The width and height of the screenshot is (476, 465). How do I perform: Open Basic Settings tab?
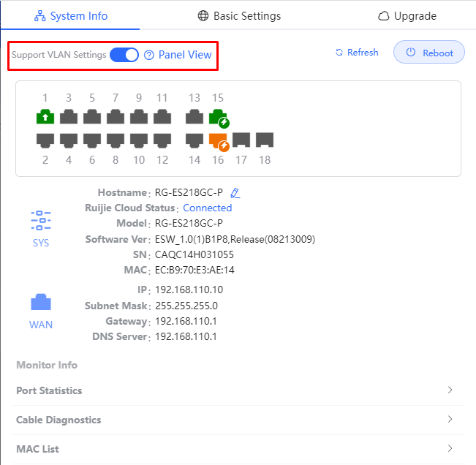pos(239,16)
